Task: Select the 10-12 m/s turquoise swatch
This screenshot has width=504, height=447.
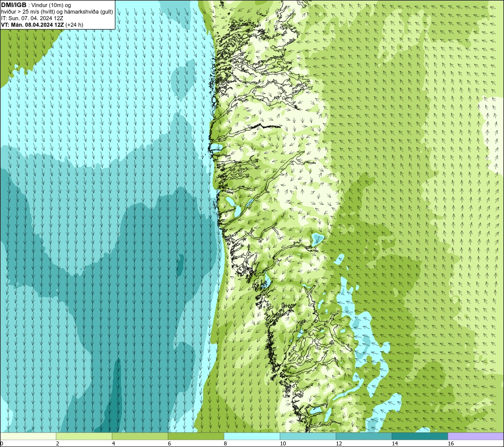Action: pos(307,436)
